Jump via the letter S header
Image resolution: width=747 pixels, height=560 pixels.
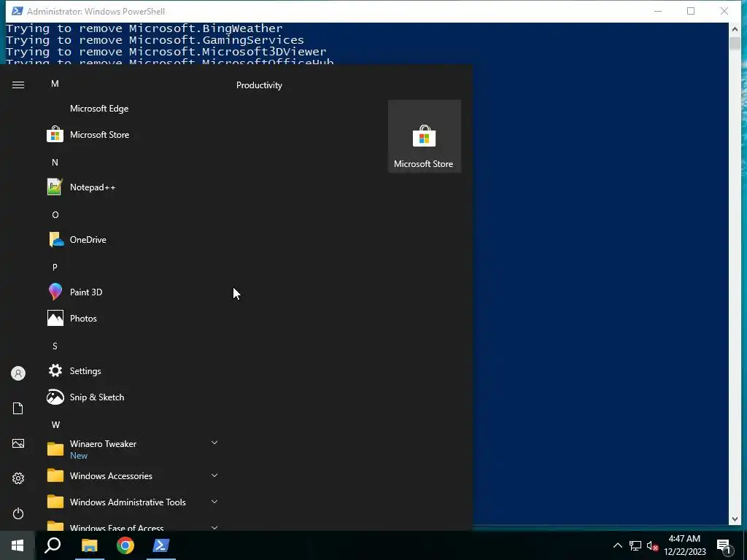pos(55,346)
